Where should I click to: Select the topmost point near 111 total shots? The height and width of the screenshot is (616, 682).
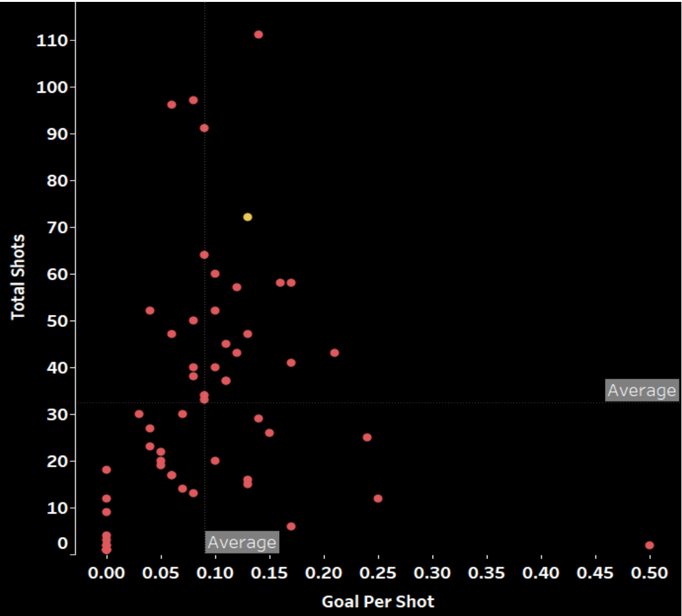[258, 34]
